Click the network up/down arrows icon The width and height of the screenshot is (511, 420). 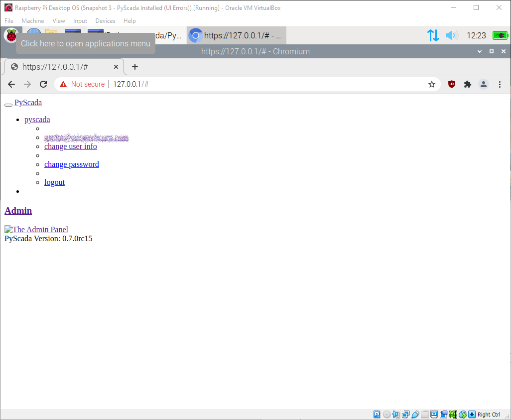[x=433, y=35]
